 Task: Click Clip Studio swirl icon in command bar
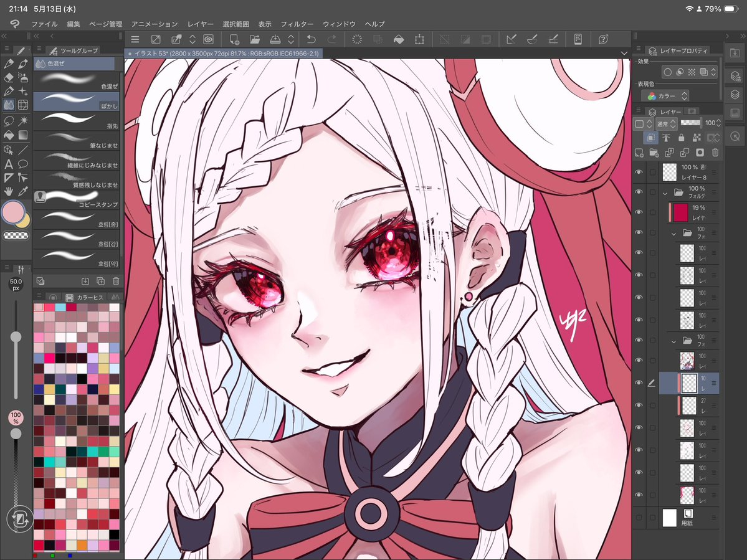click(208, 39)
